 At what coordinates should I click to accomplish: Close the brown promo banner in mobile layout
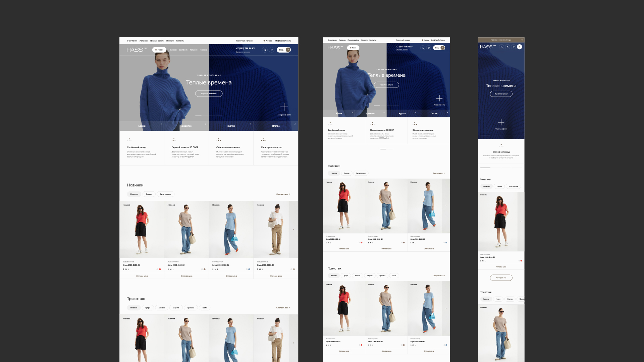coord(522,40)
